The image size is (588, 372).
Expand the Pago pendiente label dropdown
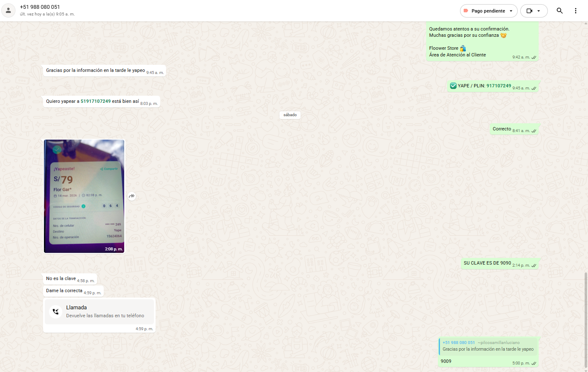(x=511, y=11)
